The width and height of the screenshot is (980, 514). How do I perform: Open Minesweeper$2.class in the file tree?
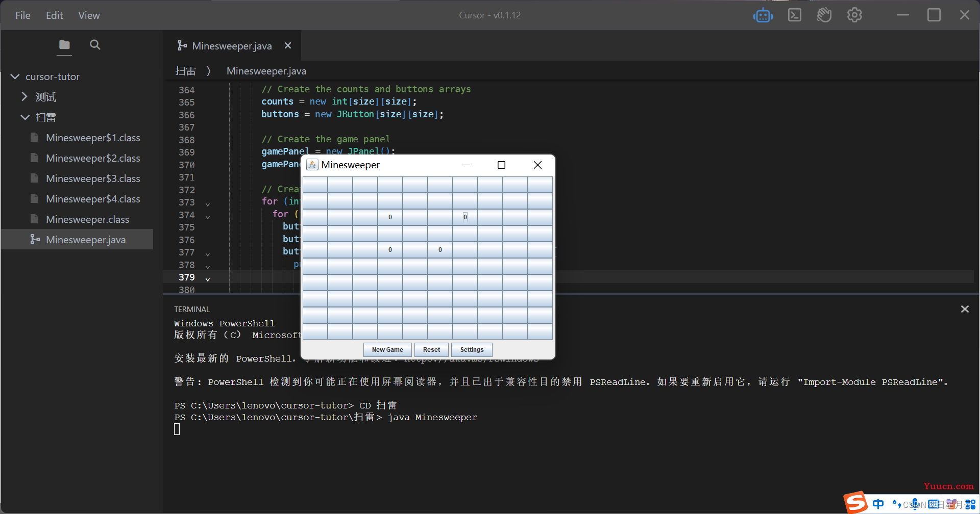click(93, 158)
